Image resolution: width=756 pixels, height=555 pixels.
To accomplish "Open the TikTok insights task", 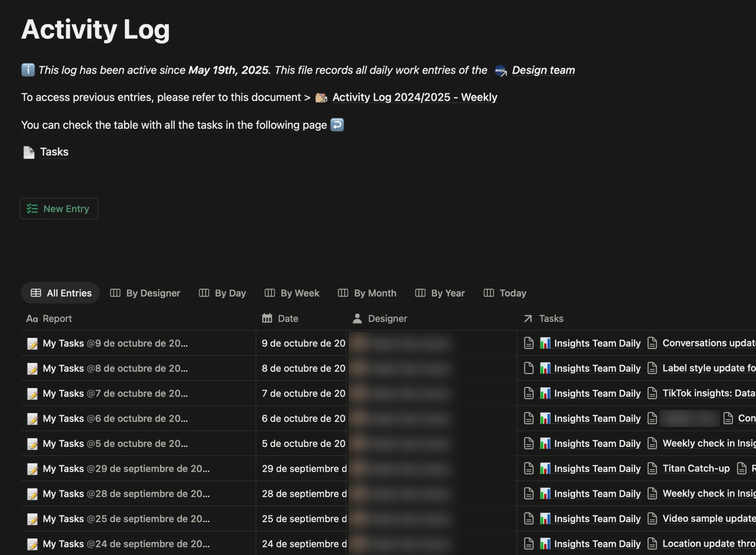I will point(709,393).
